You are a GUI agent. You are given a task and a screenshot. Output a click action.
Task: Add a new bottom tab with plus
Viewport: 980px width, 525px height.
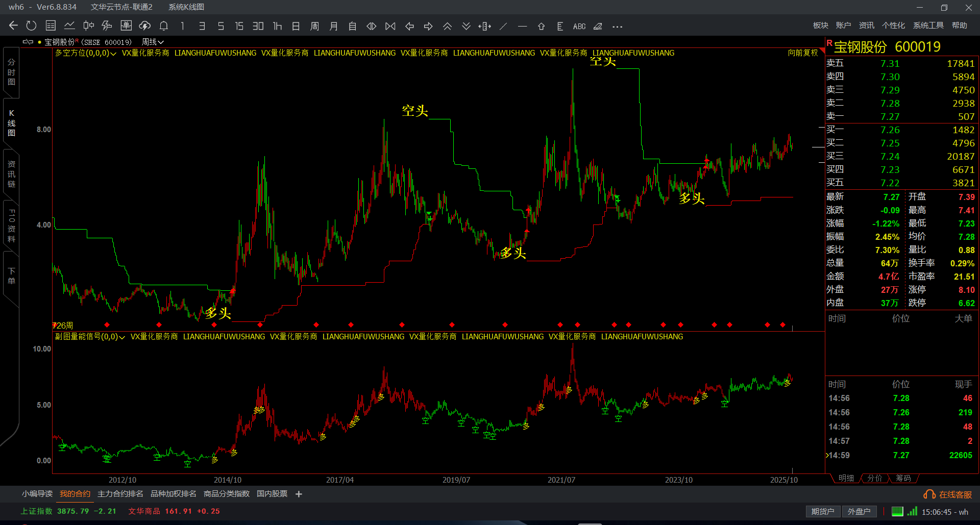[299, 494]
